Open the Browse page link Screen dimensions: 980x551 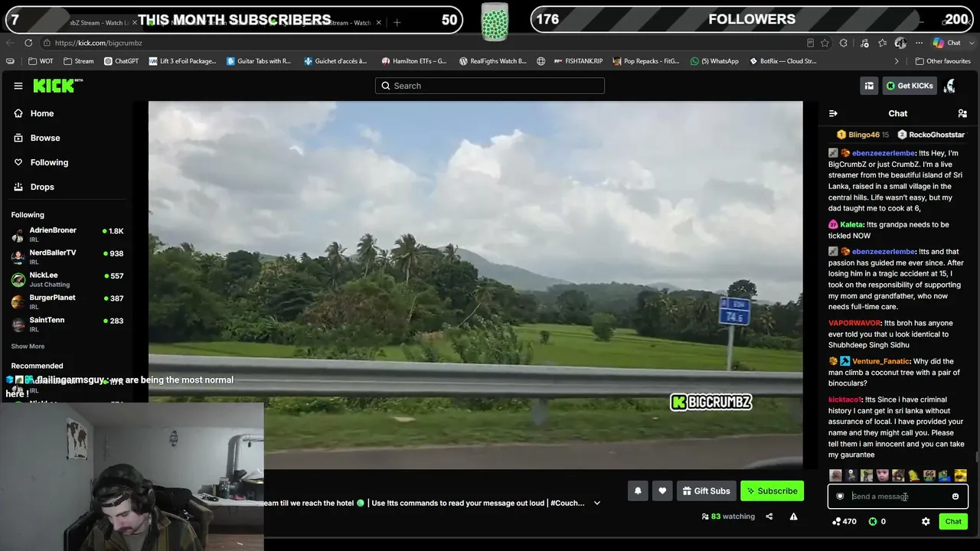45,138
